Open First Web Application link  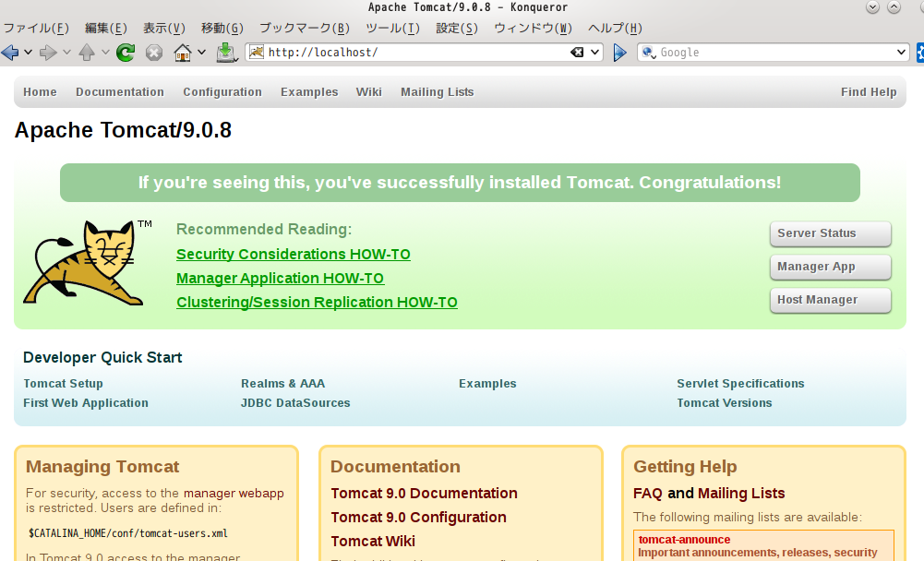(x=86, y=403)
